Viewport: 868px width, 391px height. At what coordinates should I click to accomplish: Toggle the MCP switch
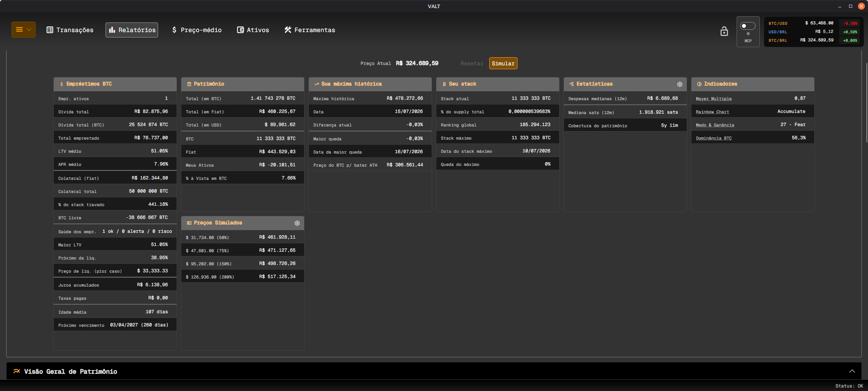pos(748,26)
